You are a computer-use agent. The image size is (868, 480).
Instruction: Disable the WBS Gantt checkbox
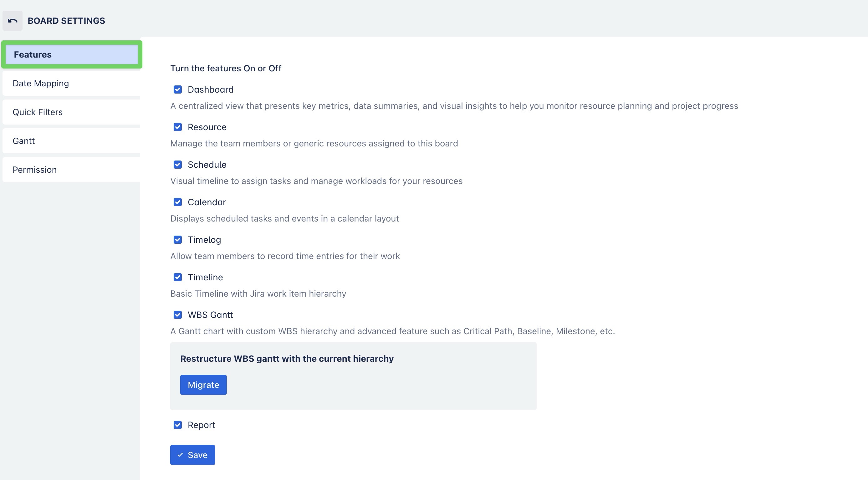point(178,315)
